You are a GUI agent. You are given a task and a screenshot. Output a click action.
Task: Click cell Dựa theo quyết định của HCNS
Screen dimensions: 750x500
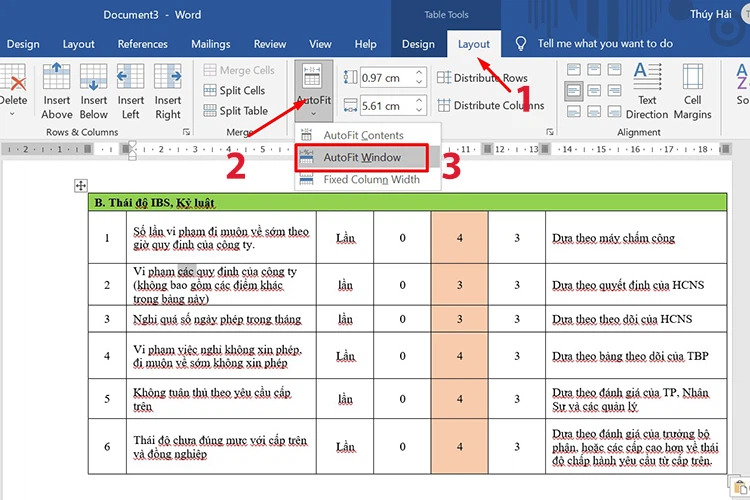636,285
